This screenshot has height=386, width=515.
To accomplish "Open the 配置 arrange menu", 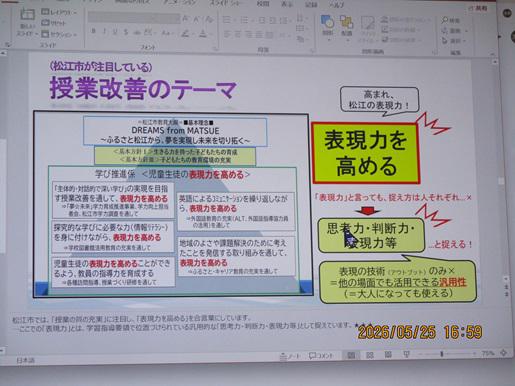I will click(x=346, y=27).
